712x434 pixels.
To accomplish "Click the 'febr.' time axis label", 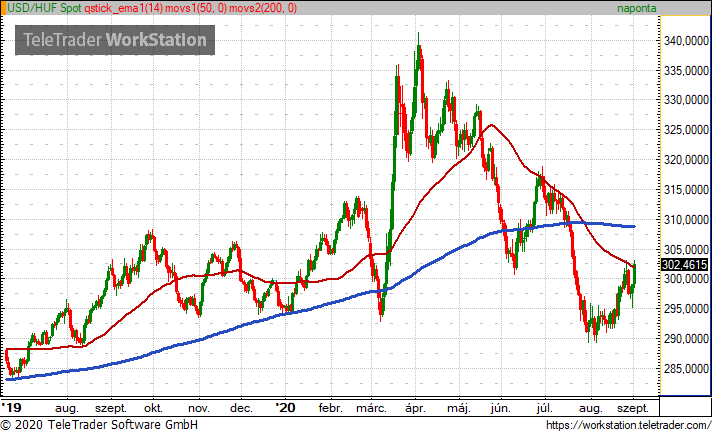I will click(x=331, y=408).
